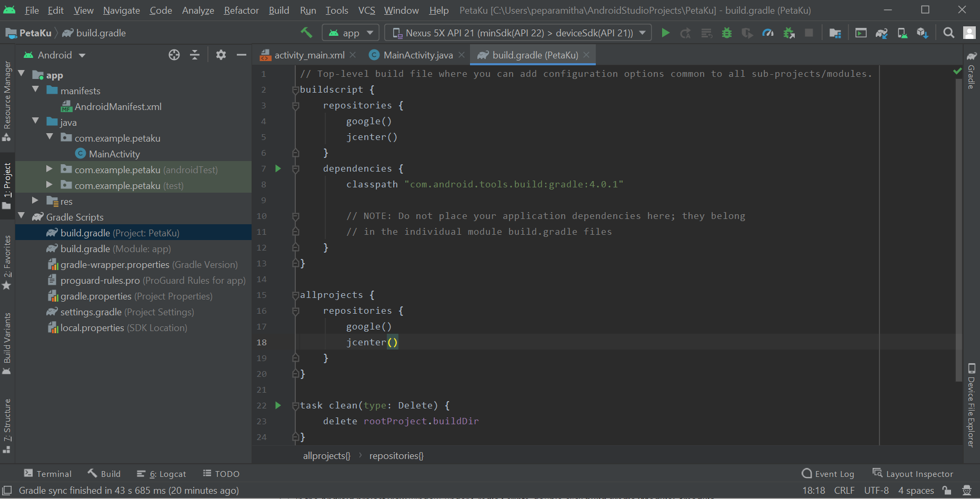Open the 6: Logcat tool window
Image resolution: width=980 pixels, height=499 pixels.
coord(162,474)
